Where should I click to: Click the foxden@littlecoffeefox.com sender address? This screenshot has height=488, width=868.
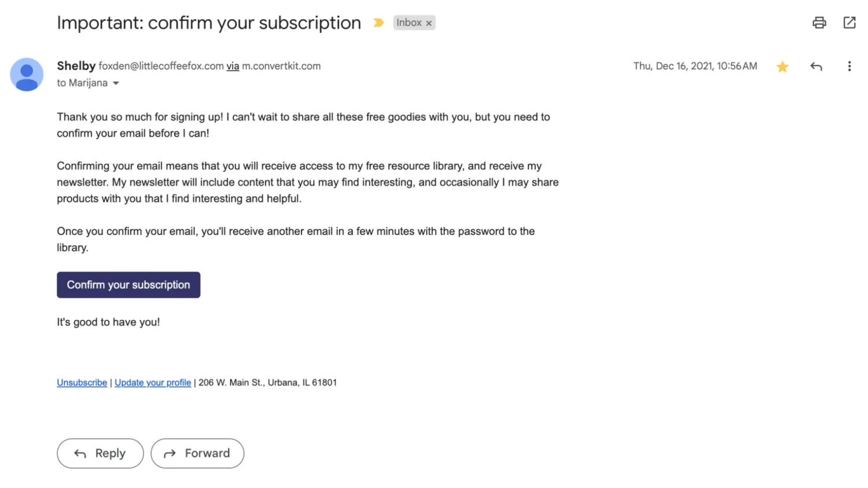pos(161,66)
